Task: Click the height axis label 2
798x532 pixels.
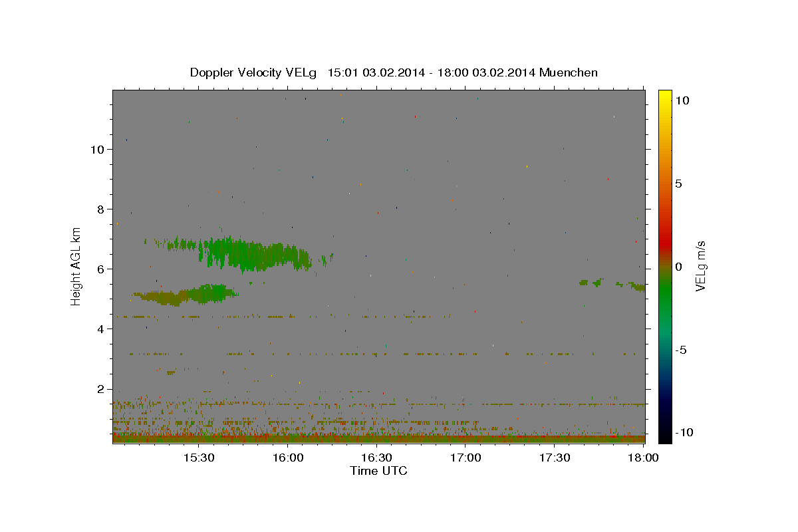Action: click(102, 389)
